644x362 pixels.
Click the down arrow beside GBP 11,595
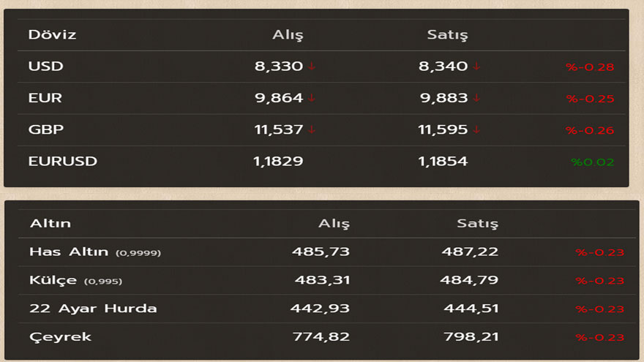click(x=476, y=129)
